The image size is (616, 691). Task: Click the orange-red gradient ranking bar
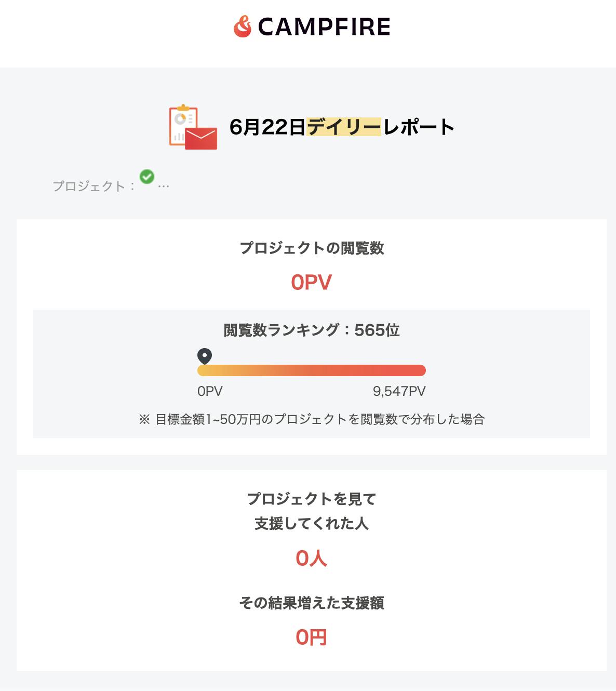tap(312, 370)
